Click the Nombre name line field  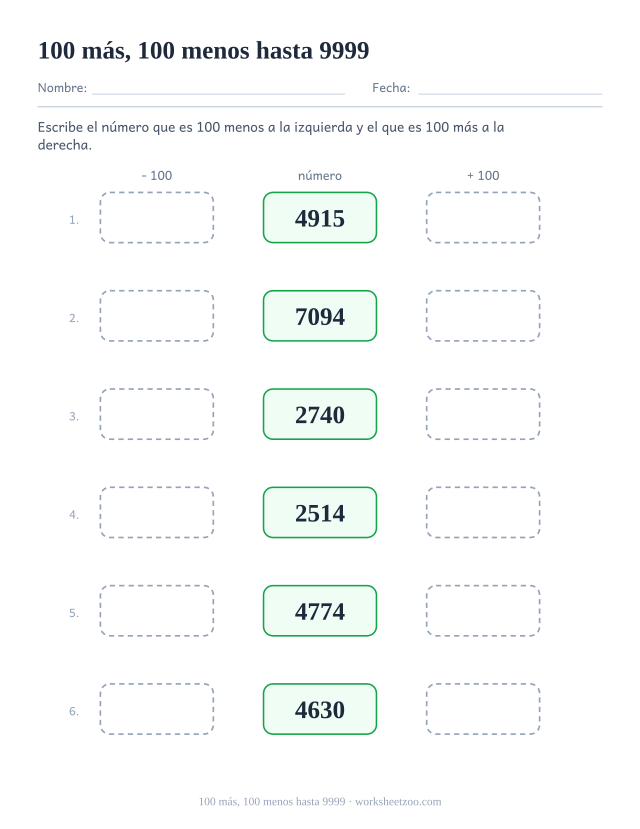[x=218, y=88]
